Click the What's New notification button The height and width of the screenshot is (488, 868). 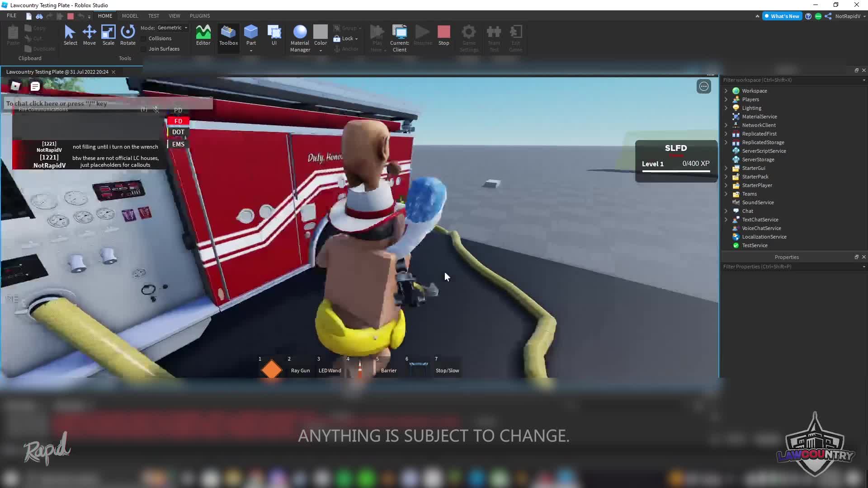point(782,16)
